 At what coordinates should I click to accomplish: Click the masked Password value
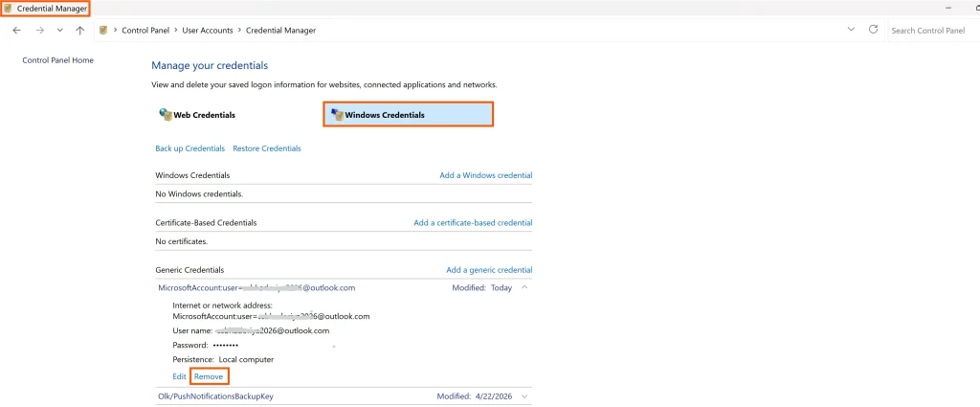(x=226, y=345)
